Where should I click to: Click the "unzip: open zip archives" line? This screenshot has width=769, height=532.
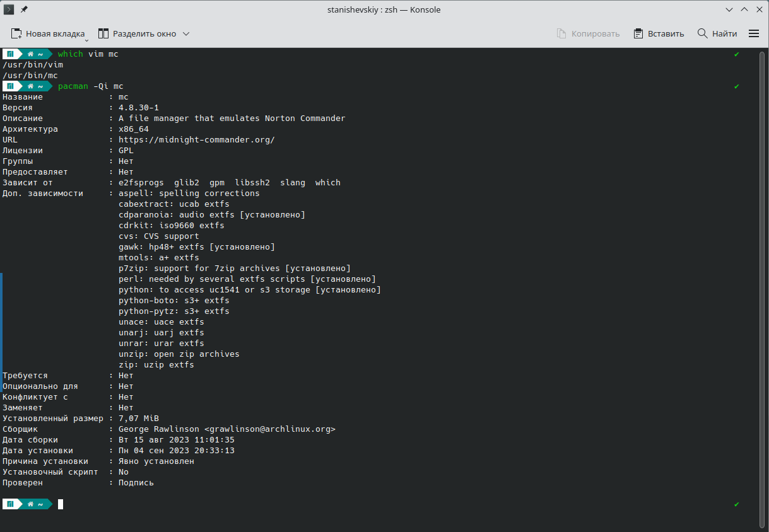click(x=179, y=354)
